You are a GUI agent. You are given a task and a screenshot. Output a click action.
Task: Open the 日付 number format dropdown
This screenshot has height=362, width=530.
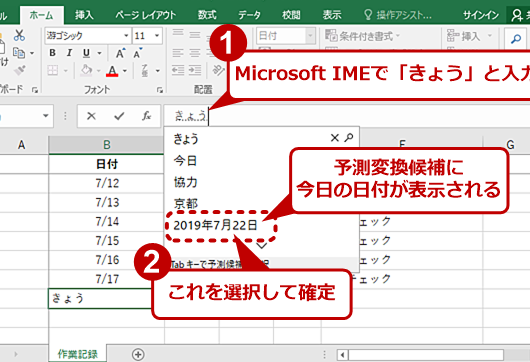point(310,35)
